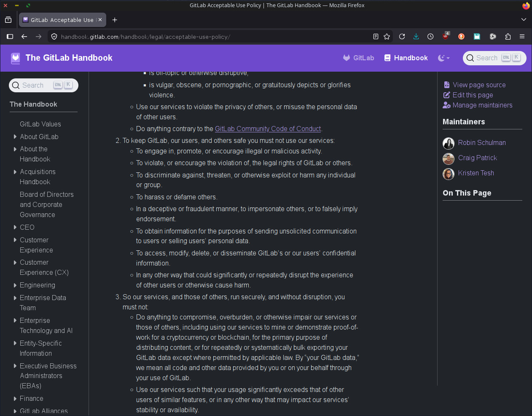Open View page source link
532x416 pixels.
475,85
